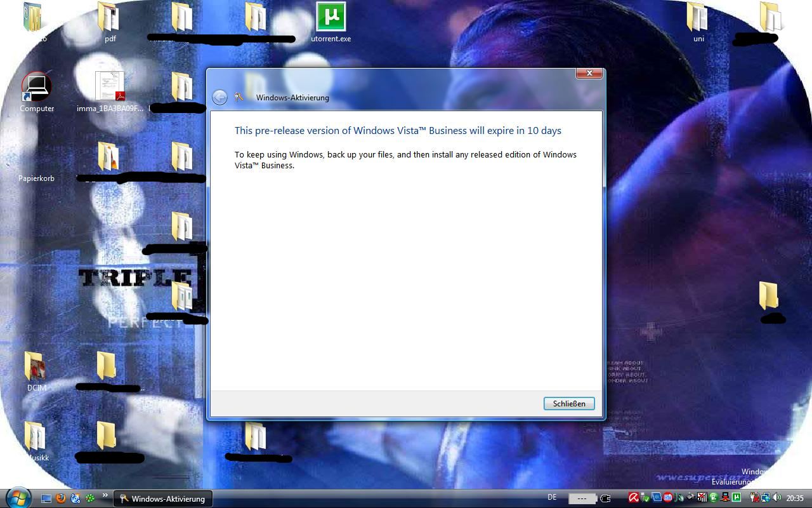Click the 'To keep using Windows' paragraph
Image resolution: width=812 pixels, height=508 pixels.
point(405,160)
